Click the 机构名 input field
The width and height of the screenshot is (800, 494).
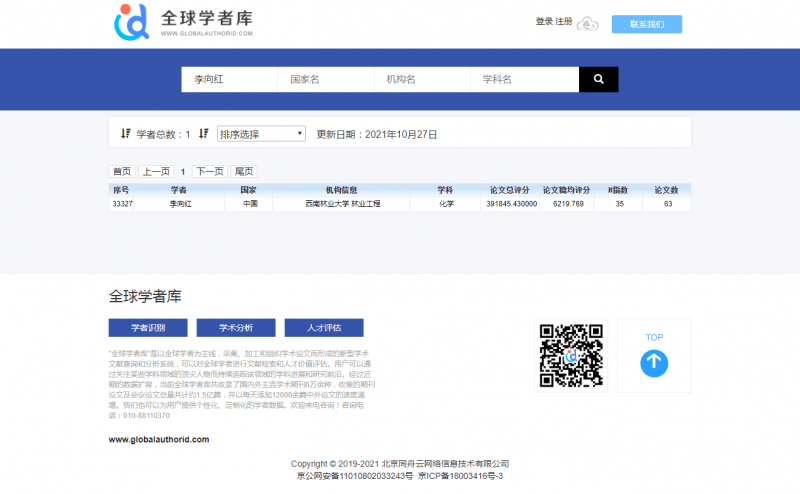421,79
